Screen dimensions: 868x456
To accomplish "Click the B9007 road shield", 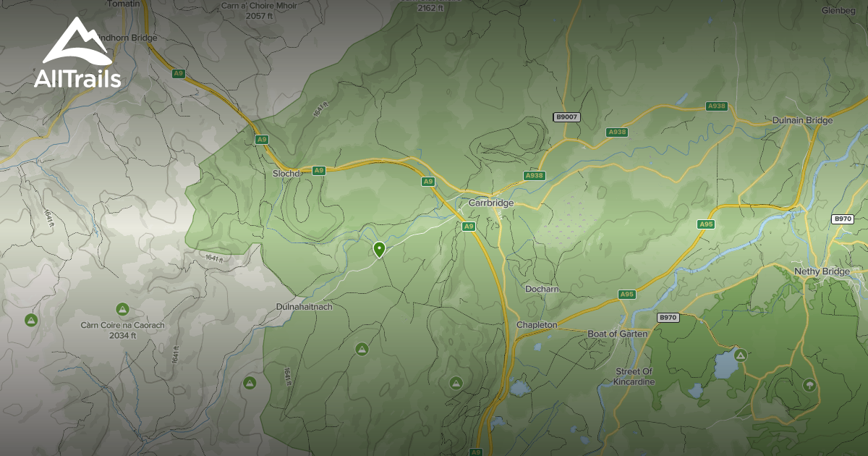I will click(x=566, y=116).
